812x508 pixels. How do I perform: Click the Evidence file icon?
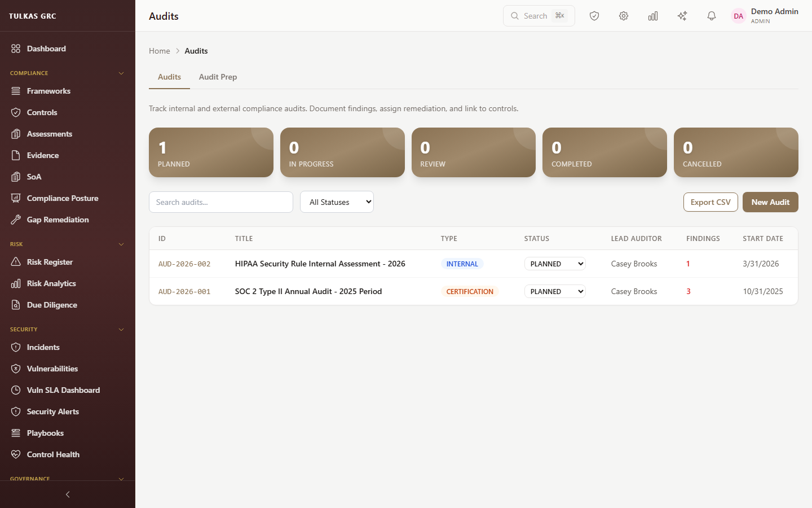pyautogui.click(x=16, y=155)
